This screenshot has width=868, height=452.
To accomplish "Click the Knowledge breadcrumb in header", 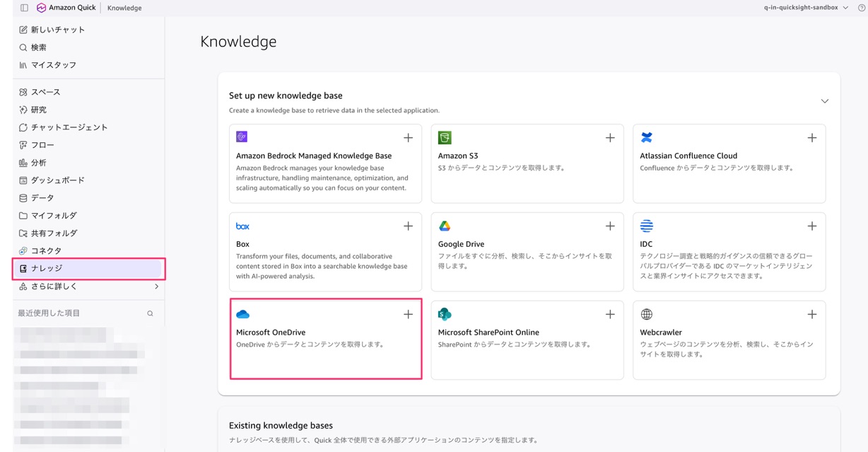I will point(124,8).
